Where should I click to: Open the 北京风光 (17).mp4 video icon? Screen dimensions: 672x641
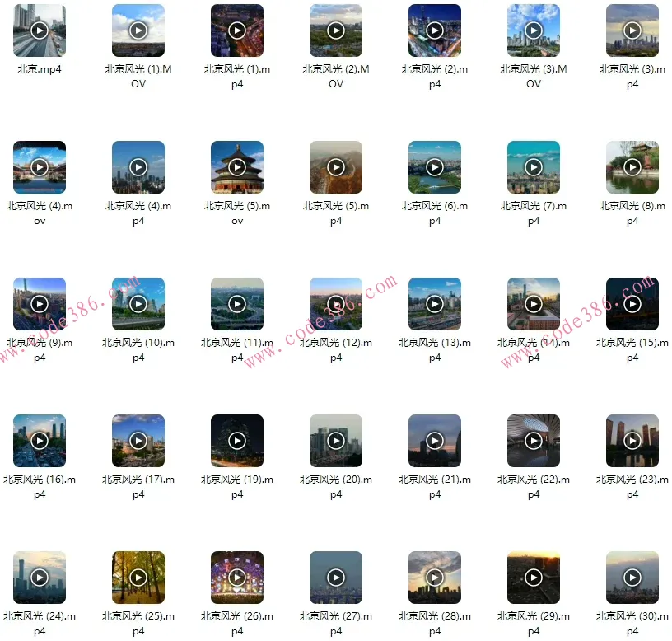pyautogui.click(x=138, y=441)
